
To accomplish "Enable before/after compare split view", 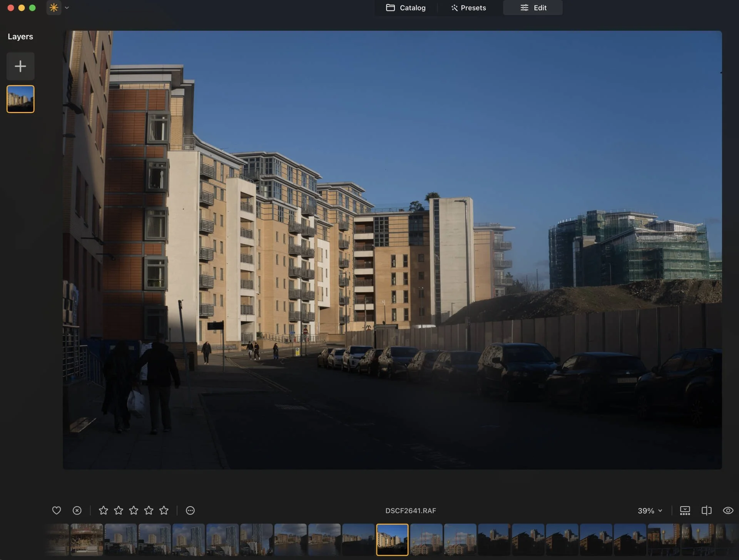I will 707,510.
